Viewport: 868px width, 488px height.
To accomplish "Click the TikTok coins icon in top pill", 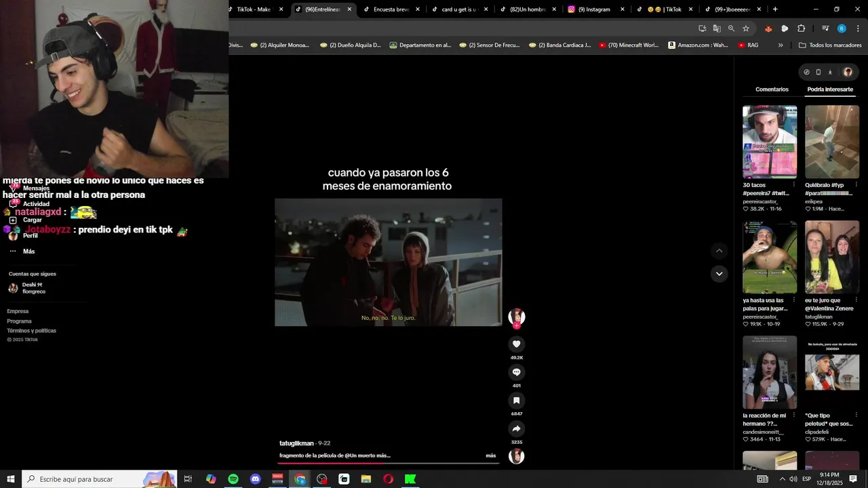I will (806, 72).
